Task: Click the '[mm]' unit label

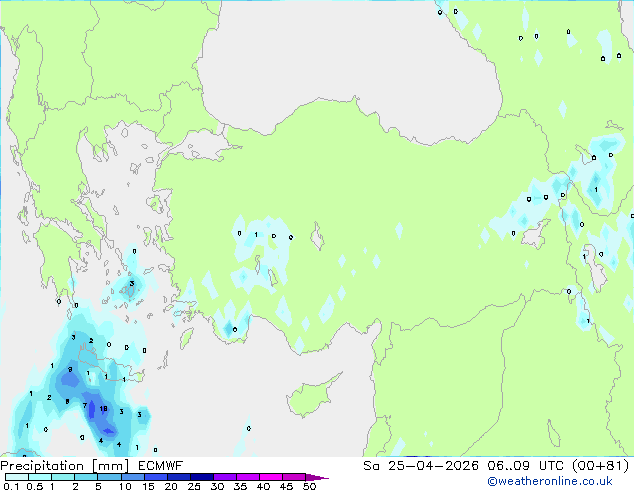Action: tap(110, 466)
